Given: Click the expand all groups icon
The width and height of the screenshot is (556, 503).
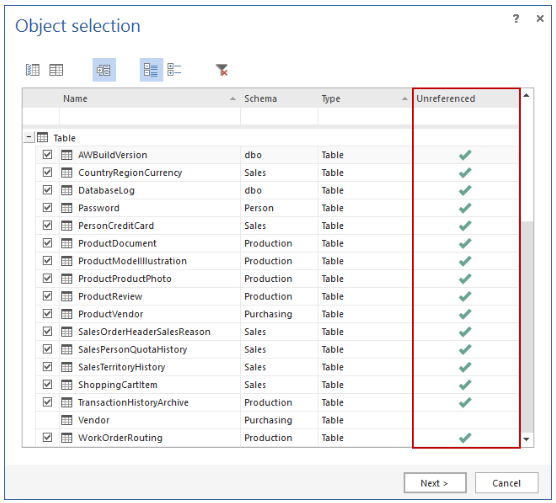Looking at the screenshot, I should [x=151, y=70].
